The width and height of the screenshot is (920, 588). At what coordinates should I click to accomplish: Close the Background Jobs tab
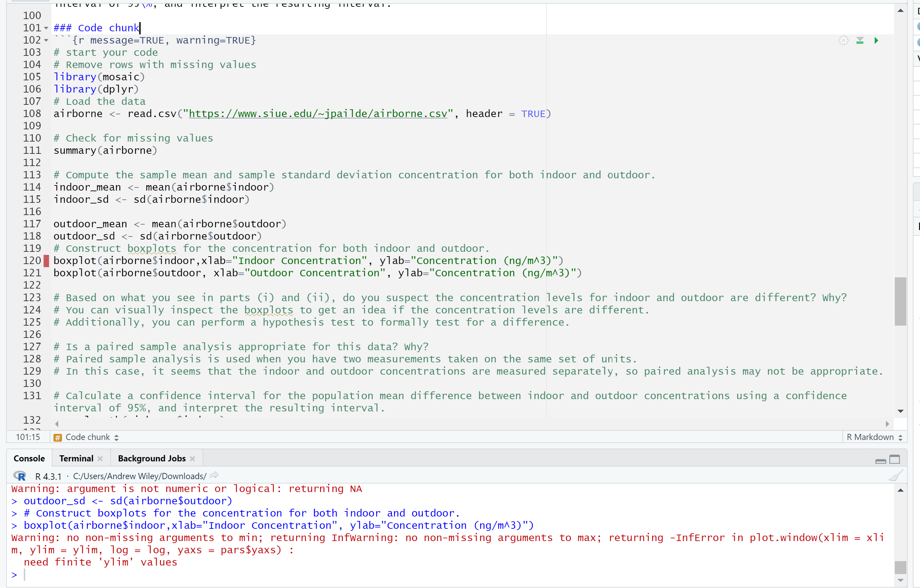coord(193,459)
